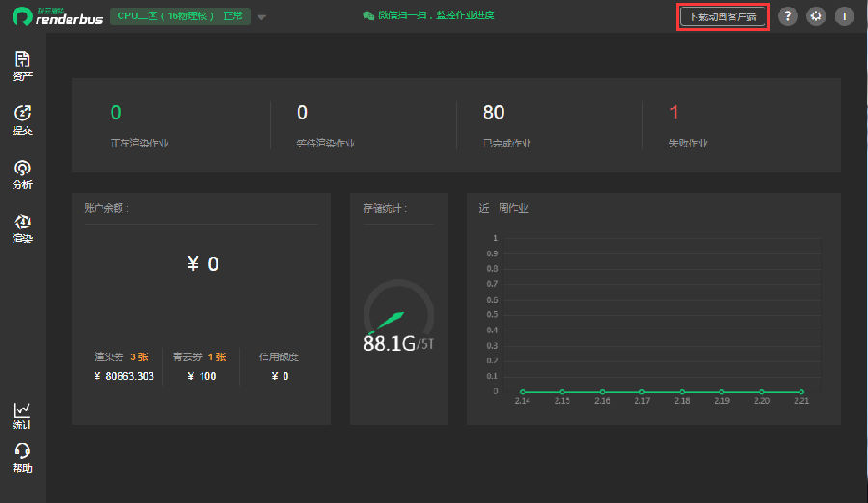Screen dimensions: 868x503
Task: Click the 下载动画客户端 download button
Action: [x=723, y=16]
